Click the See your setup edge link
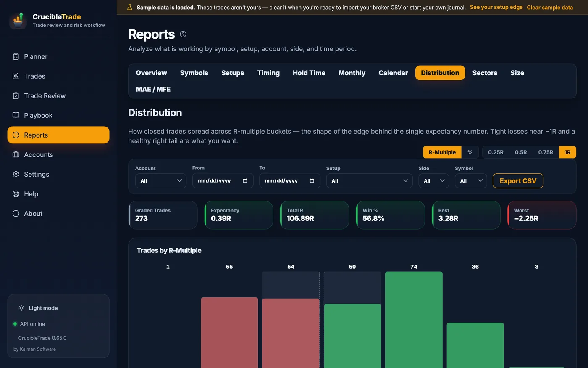Viewport: 588px width, 368px height. (x=496, y=8)
